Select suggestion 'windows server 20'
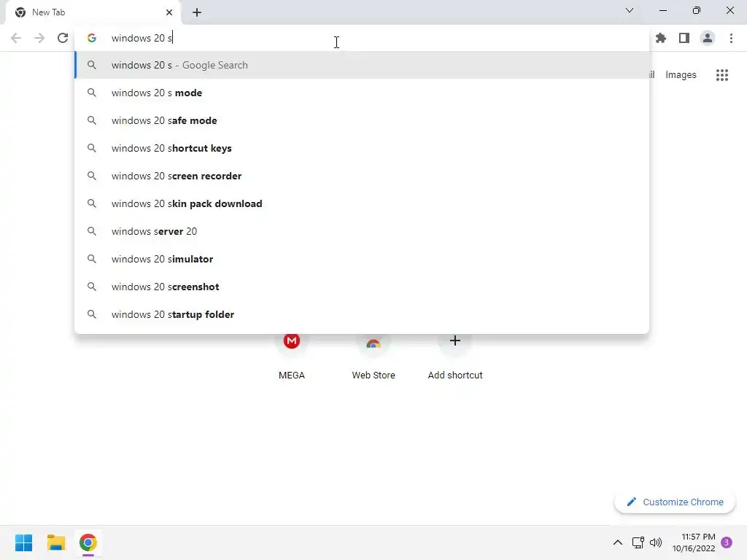This screenshot has height=560, width=747. tap(362, 231)
